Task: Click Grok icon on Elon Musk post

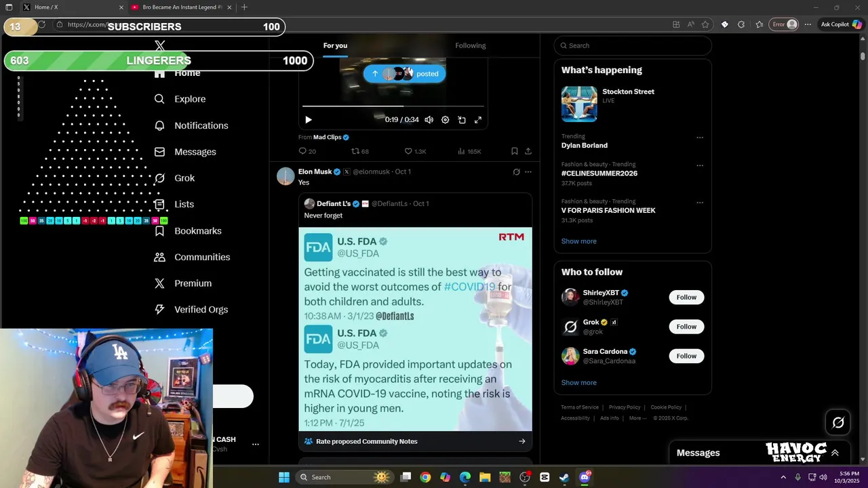Action: (x=516, y=172)
